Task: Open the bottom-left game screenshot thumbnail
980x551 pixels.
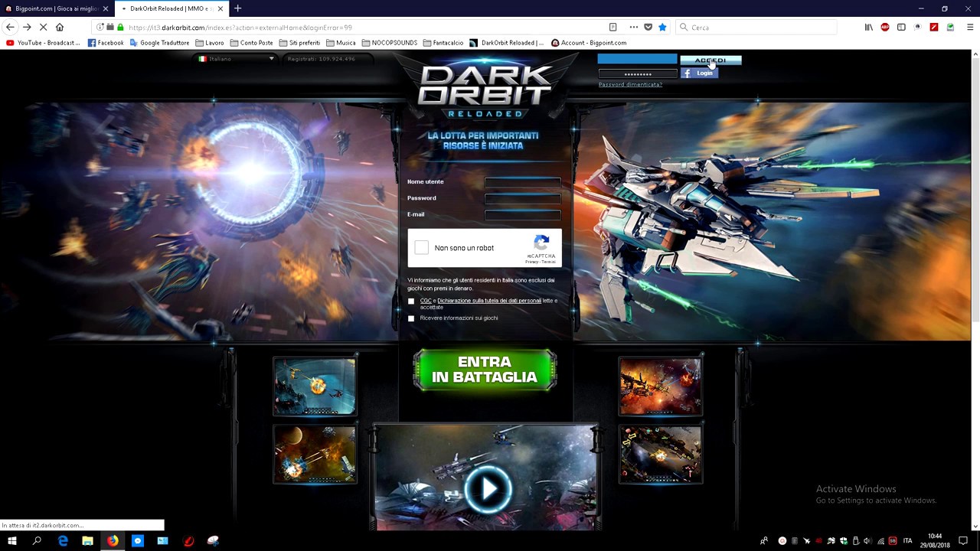Action: (x=315, y=455)
